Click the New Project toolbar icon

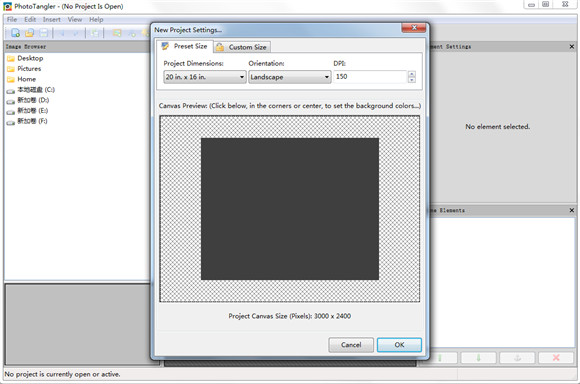(16, 33)
